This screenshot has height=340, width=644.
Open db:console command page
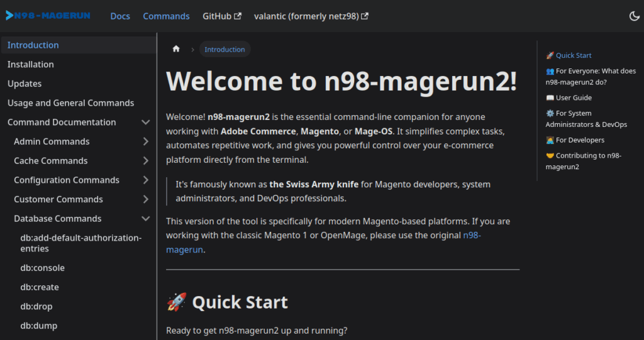(x=43, y=268)
